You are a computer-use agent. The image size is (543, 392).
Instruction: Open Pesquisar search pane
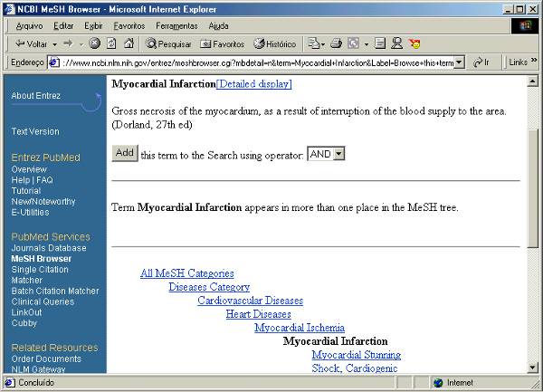(x=168, y=44)
